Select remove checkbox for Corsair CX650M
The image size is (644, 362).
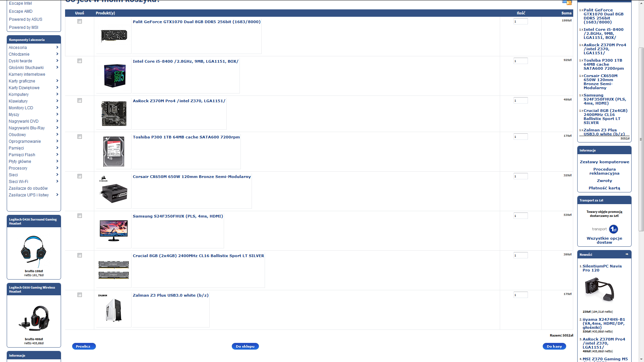pos(79,176)
